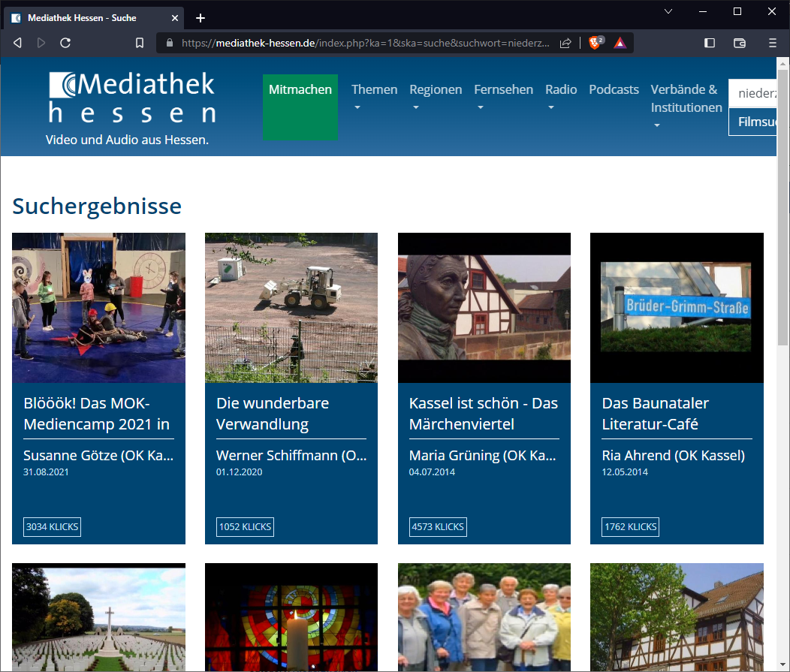Viewport: 790px width, 672px height.
Task: Open a new tab with the plus icon
Action: pos(200,18)
